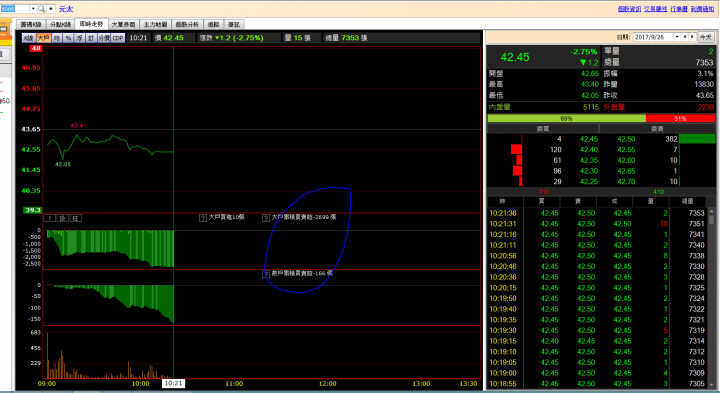Click ask price 42.70 in order book

(x=626, y=181)
